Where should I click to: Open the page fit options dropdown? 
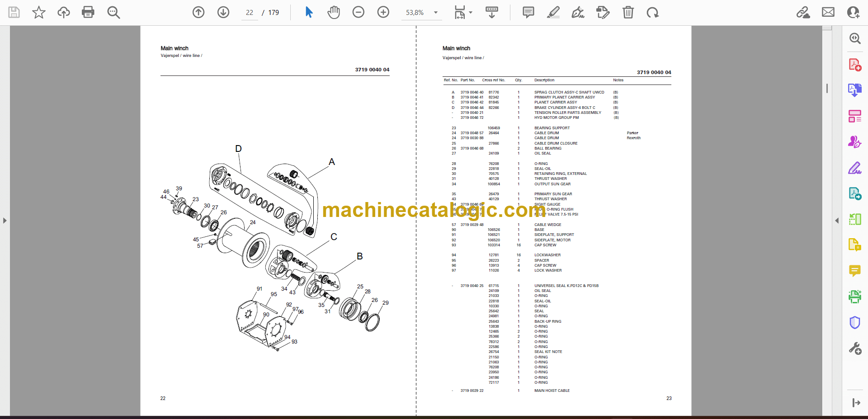(463, 12)
